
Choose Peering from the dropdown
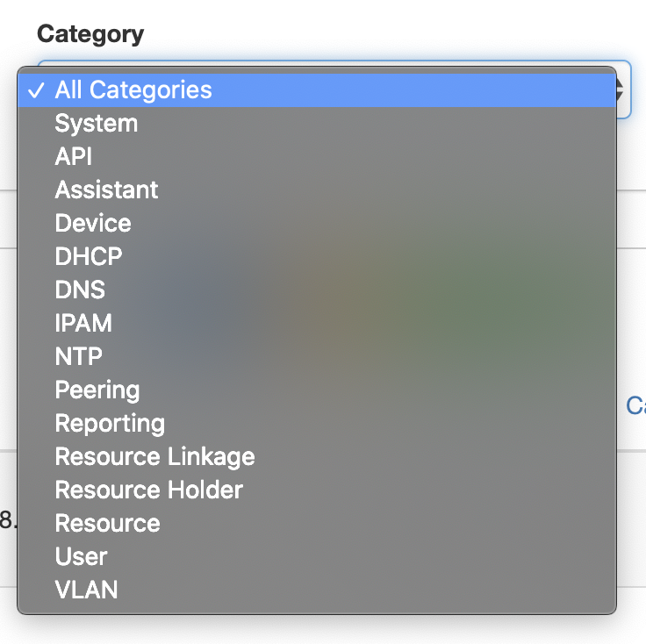point(97,390)
